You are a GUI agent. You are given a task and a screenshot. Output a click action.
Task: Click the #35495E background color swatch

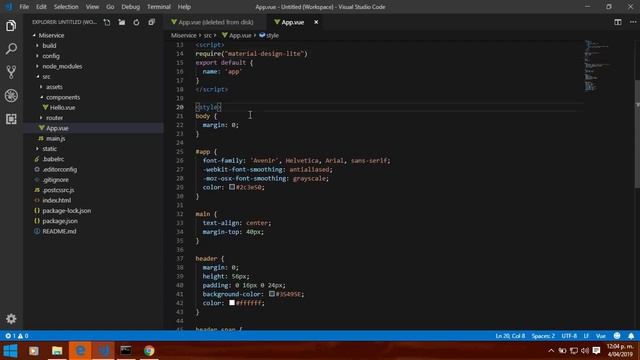pyautogui.click(x=271, y=294)
